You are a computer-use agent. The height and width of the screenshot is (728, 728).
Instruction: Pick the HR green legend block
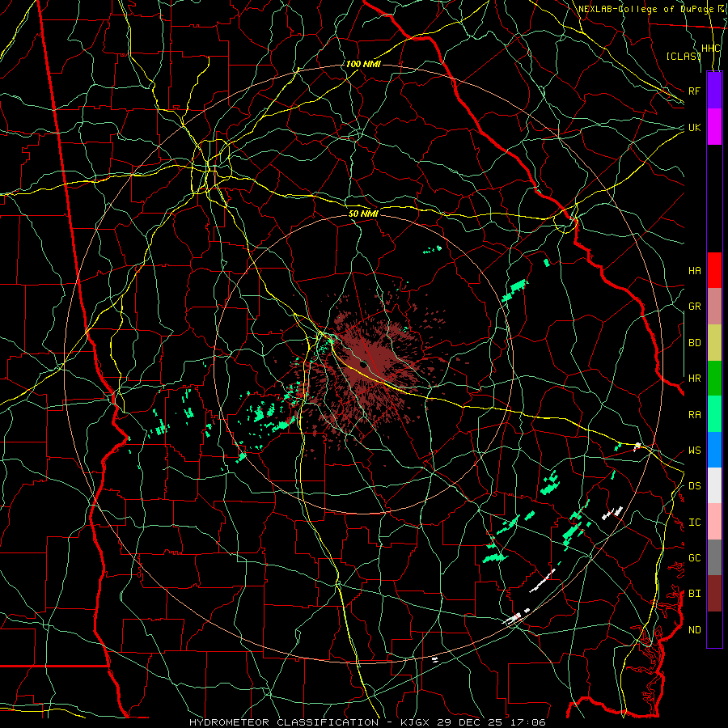(x=714, y=379)
